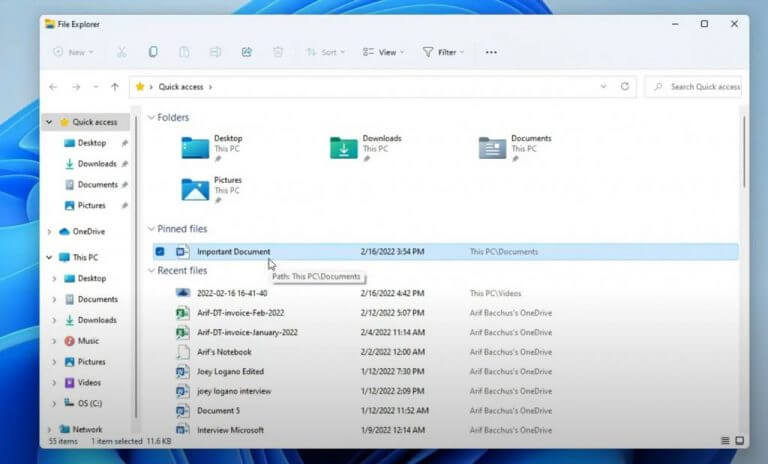Screen dimensions: 768x464
Task: Open the View dropdown menu
Action: [384, 52]
